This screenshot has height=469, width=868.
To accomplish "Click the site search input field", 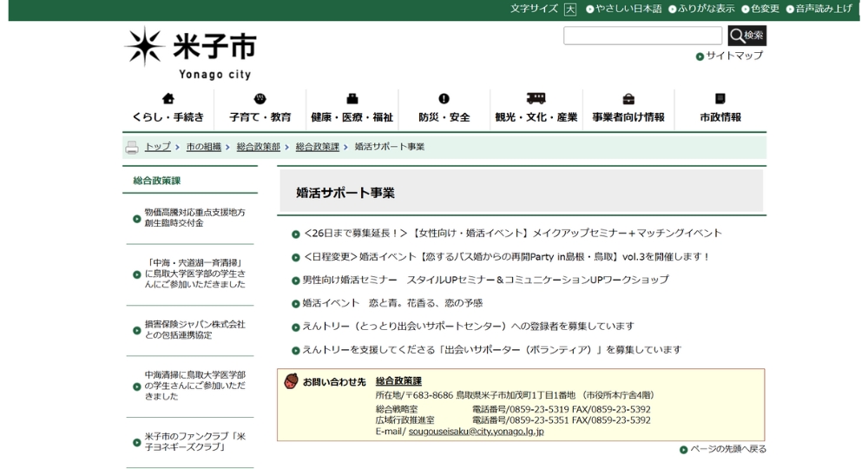I will (x=642, y=36).
